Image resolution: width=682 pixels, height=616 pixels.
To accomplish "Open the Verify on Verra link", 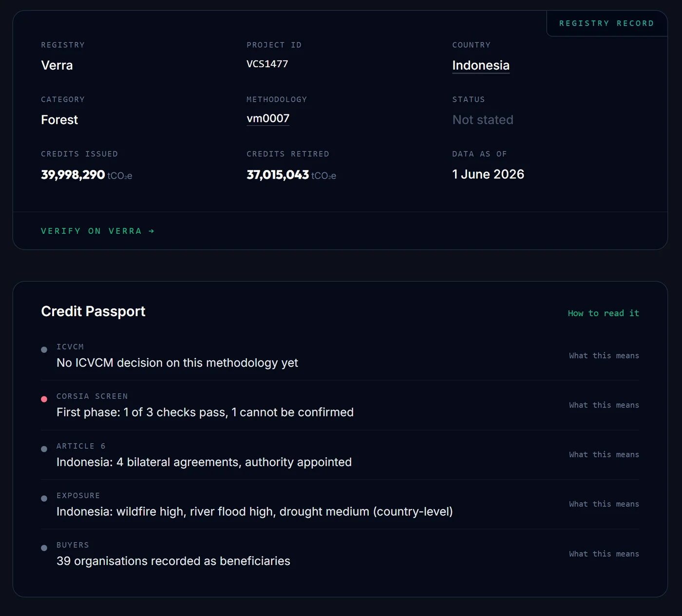I will pyautogui.click(x=97, y=231).
